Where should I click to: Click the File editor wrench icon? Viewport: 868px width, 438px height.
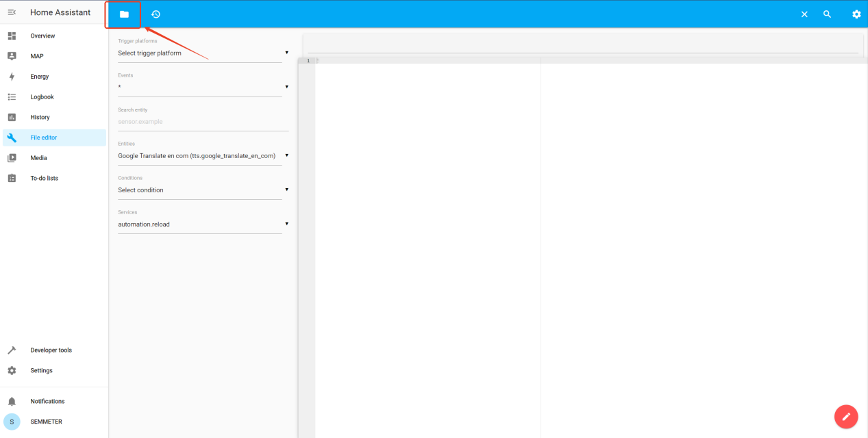click(12, 138)
